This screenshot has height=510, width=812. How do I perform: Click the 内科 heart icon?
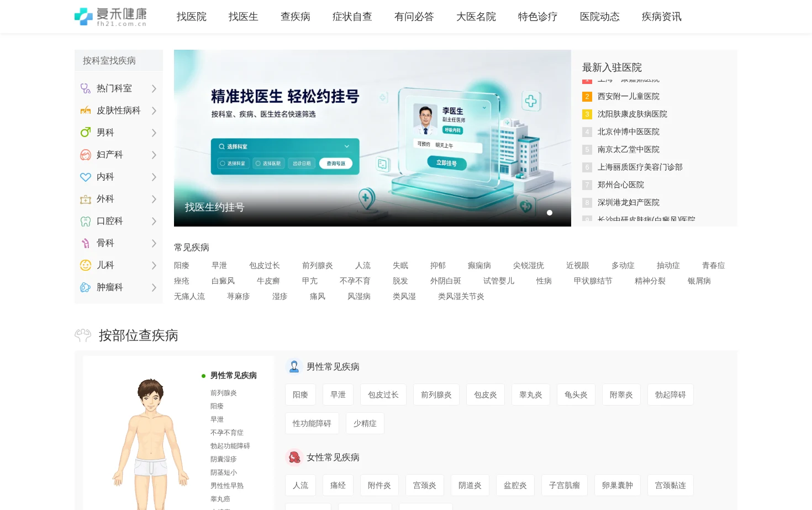(x=86, y=177)
